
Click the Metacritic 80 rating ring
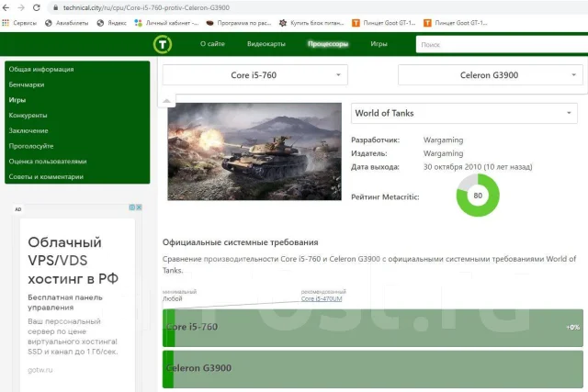point(478,196)
